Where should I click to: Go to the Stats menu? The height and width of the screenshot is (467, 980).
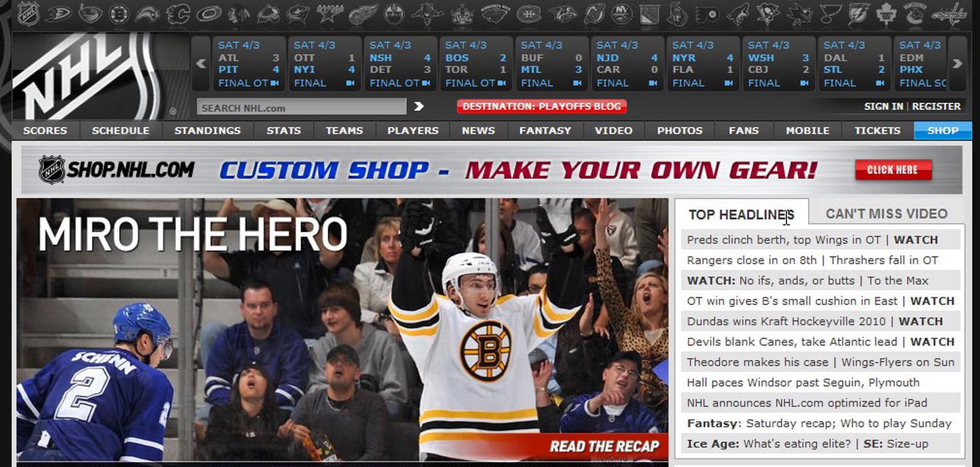pyautogui.click(x=284, y=131)
